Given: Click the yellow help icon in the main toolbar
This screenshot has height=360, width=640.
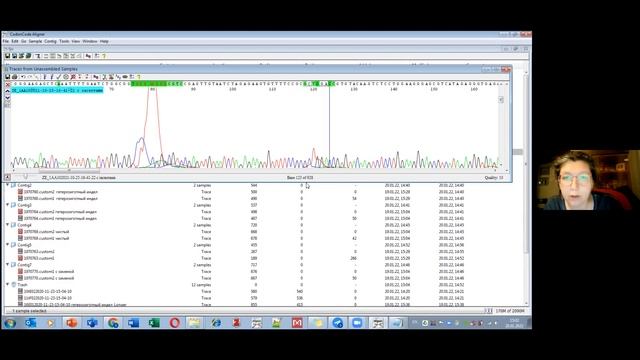Looking at the screenshot, I should [x=104, y=56].
